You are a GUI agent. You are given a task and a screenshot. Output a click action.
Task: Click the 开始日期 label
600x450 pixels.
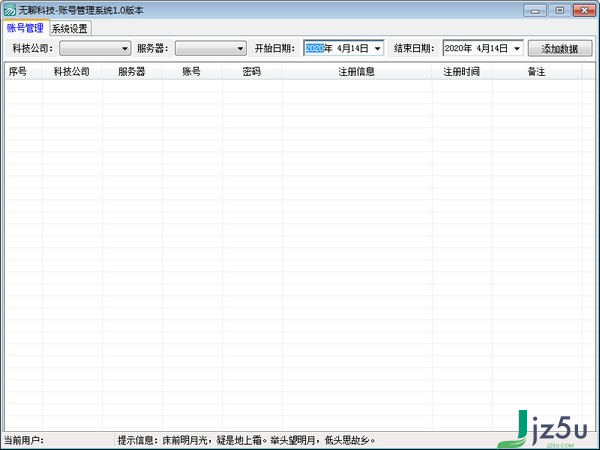click(275, 49)
